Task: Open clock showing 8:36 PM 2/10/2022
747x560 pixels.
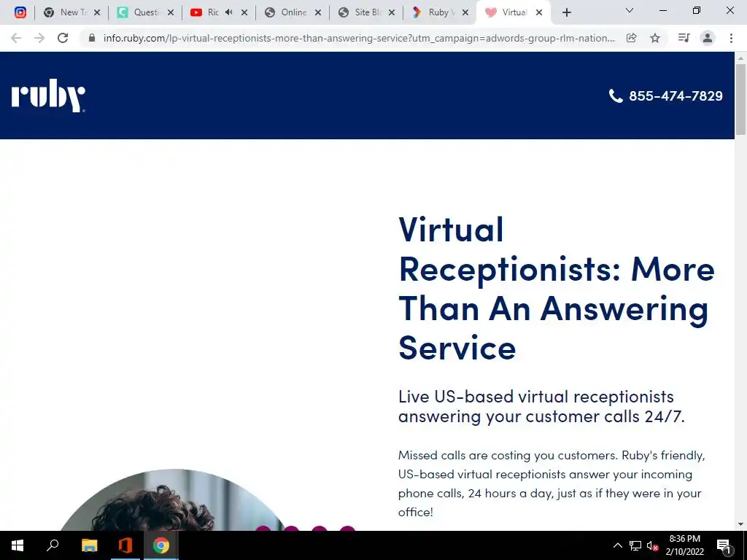Action: (x=684, y=545)
